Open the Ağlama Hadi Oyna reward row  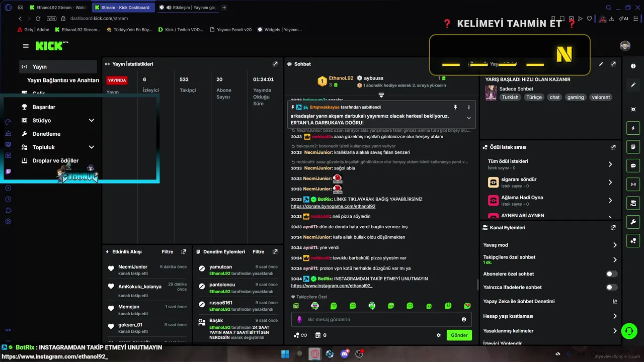click(x=550, y=200)
